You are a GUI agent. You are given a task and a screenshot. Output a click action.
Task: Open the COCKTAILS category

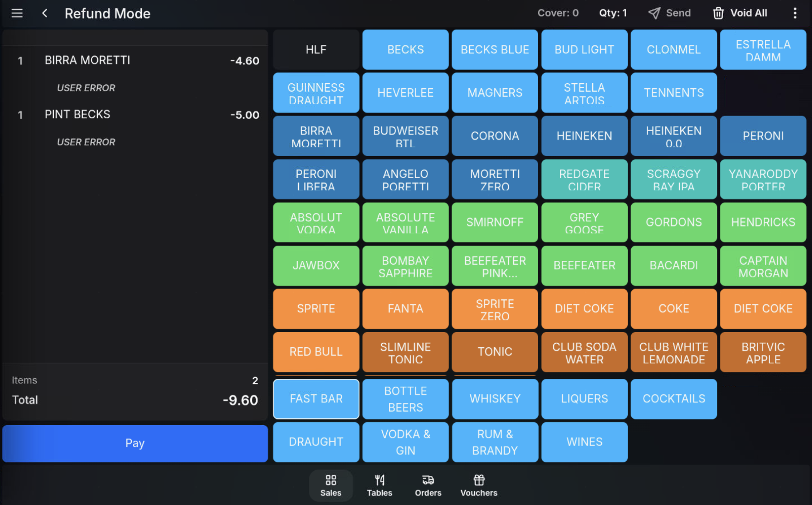click(674, 398)
